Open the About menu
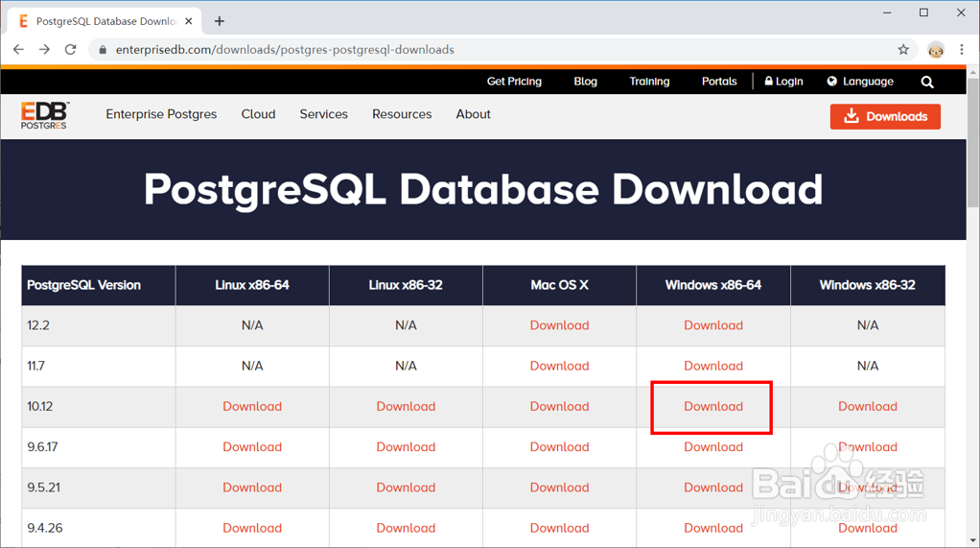Screen dimensions: 980x548 click(473, 114)
